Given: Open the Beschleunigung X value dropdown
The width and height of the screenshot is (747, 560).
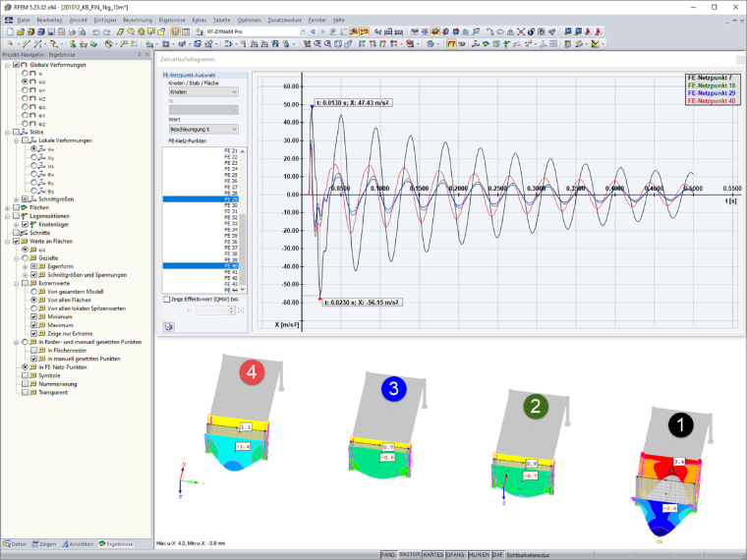Looking at the screenshot, I should pos(203,129).
